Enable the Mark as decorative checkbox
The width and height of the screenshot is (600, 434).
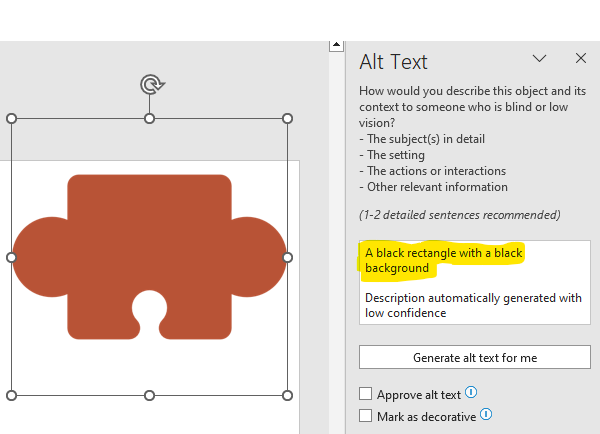click(365, 415)
